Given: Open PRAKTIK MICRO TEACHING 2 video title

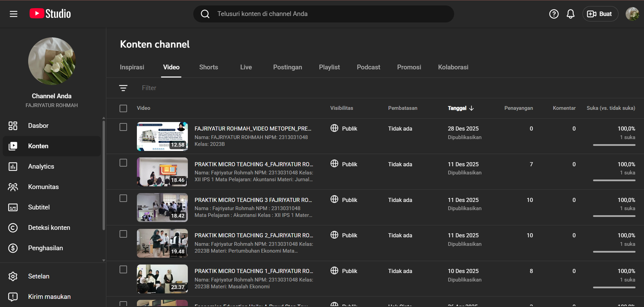Looking at the screenshot, I should coord(254,235).
